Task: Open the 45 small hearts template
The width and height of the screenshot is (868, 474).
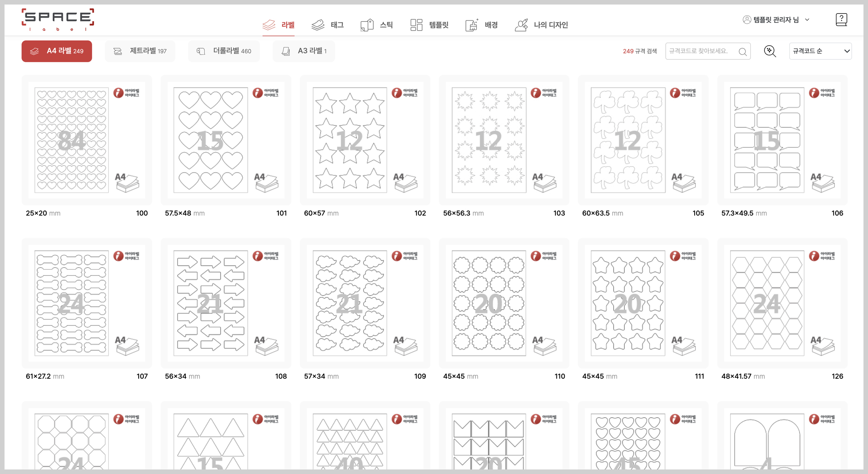Action: 643,436
